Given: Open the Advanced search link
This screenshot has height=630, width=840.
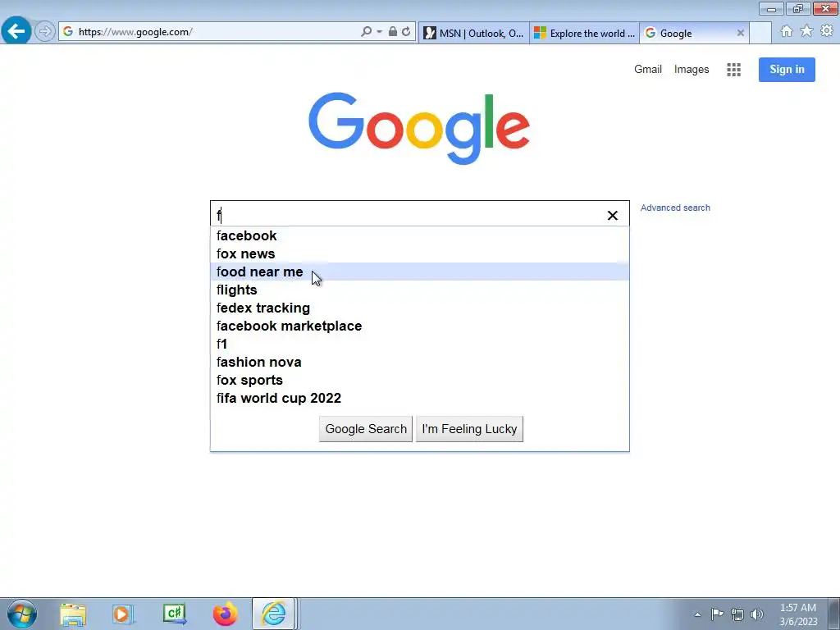Looking at the screenshot, I should coord(675,208).
